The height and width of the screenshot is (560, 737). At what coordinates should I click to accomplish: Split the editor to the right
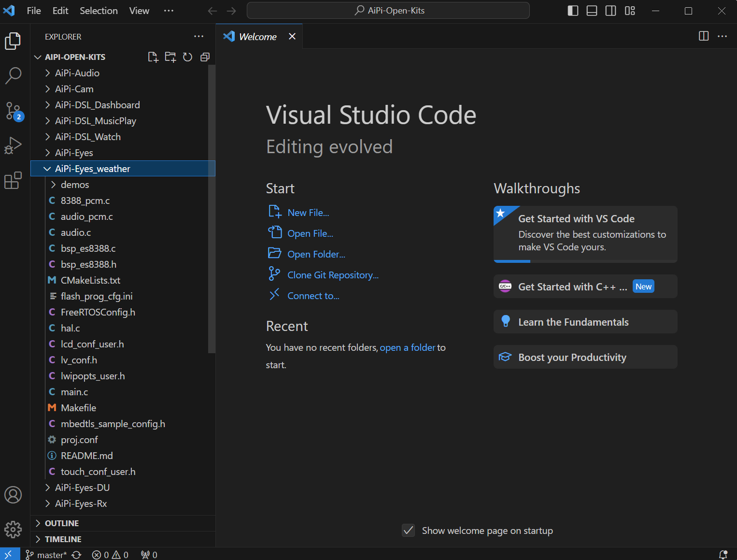[x=704, y=36]
